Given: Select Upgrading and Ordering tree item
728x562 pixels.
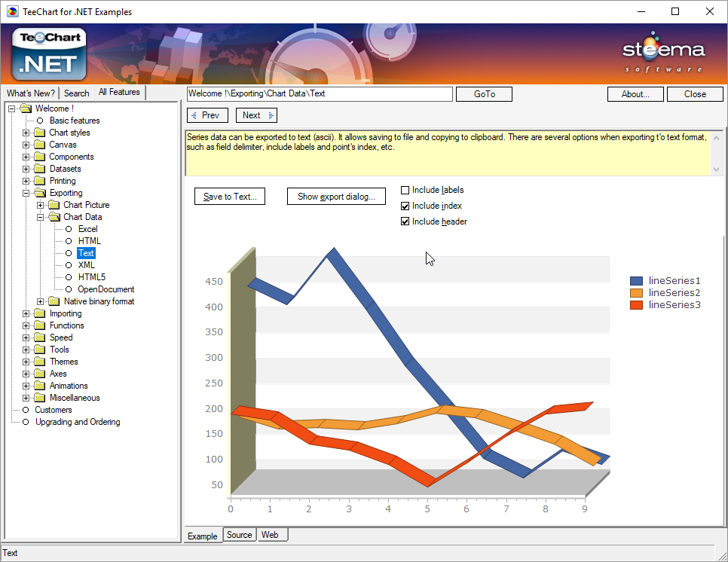Looking at the screenshot, I should click(78, 422).
